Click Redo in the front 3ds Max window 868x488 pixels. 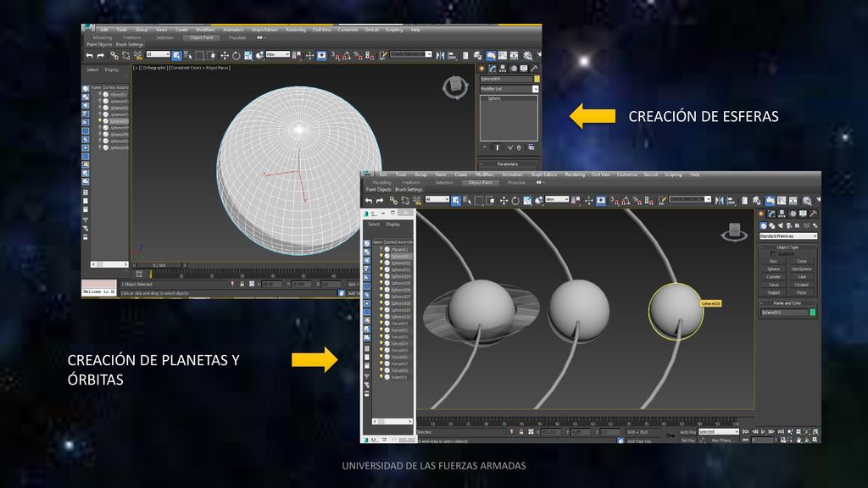[380, 200]
